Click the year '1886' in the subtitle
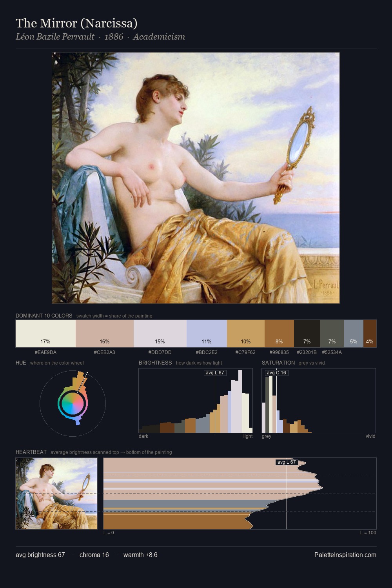Image resolution: width=392 pixels, height=588 pixels. pyautogui.click(x=114, y=37)
